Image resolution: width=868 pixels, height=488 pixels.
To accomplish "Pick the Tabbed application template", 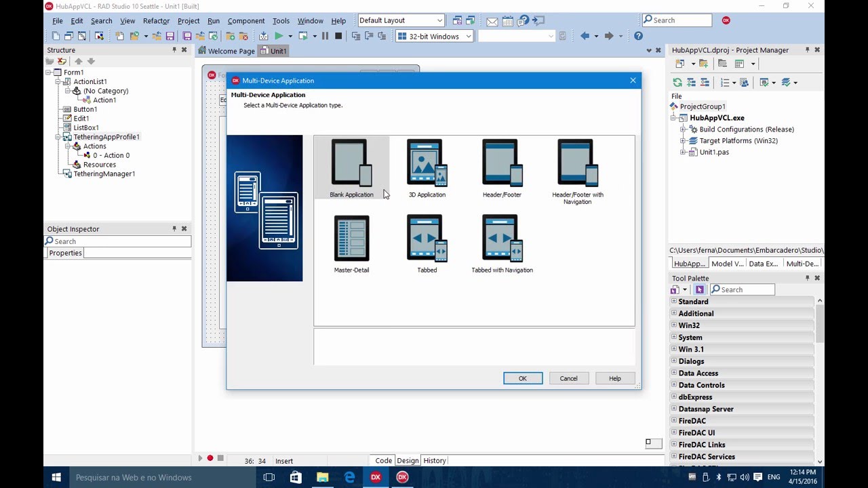I will [x=427, y=244].
